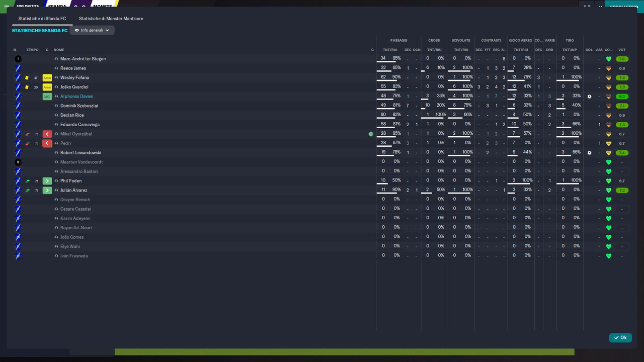Image resolution: width=644 pixels, height=362 pixels.
Task: Sort by the TEMPO column header
Action: click(x=32, y=50)
